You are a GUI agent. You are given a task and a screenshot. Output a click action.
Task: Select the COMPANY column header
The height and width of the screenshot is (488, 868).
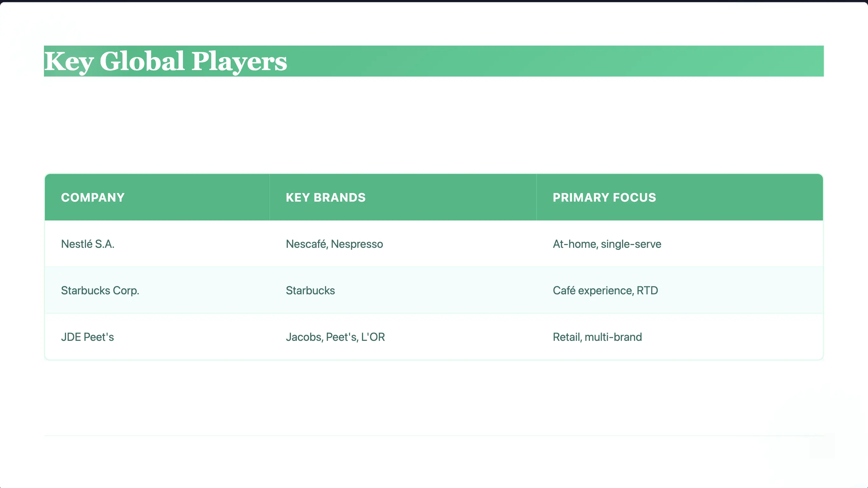(x=93, y=197)
